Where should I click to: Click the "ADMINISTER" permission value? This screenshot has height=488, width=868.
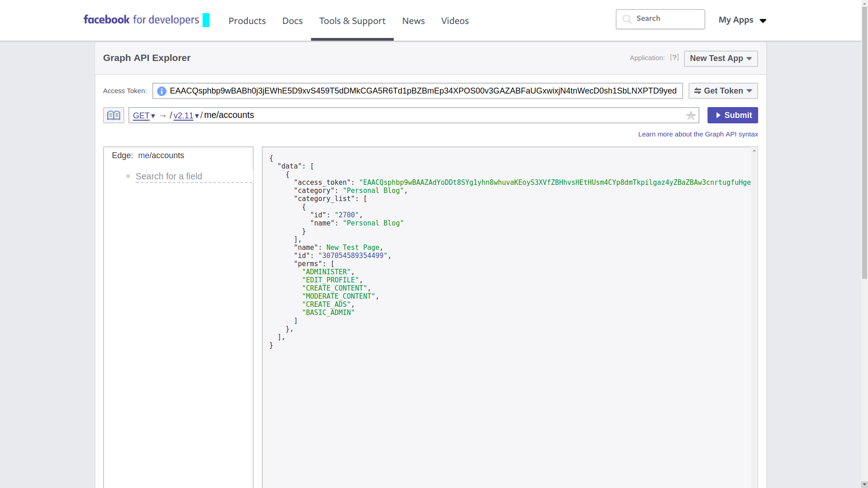[x=326, y=272]
